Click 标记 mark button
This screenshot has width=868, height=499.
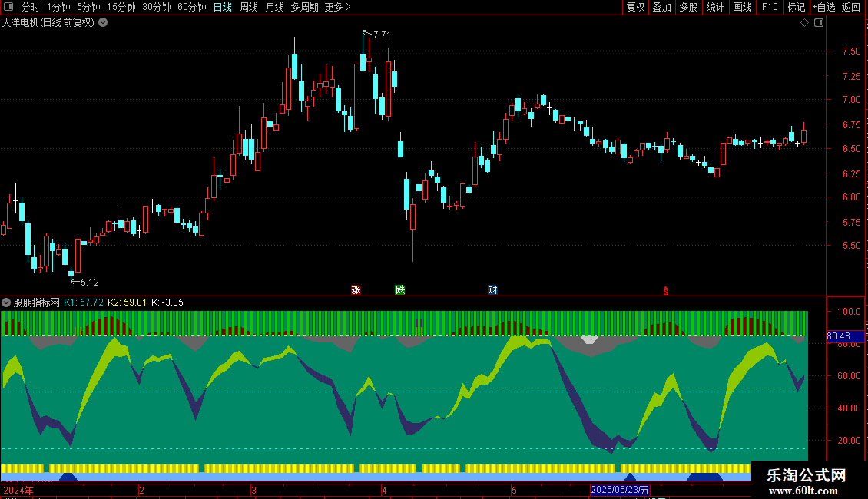coord(796,7)
